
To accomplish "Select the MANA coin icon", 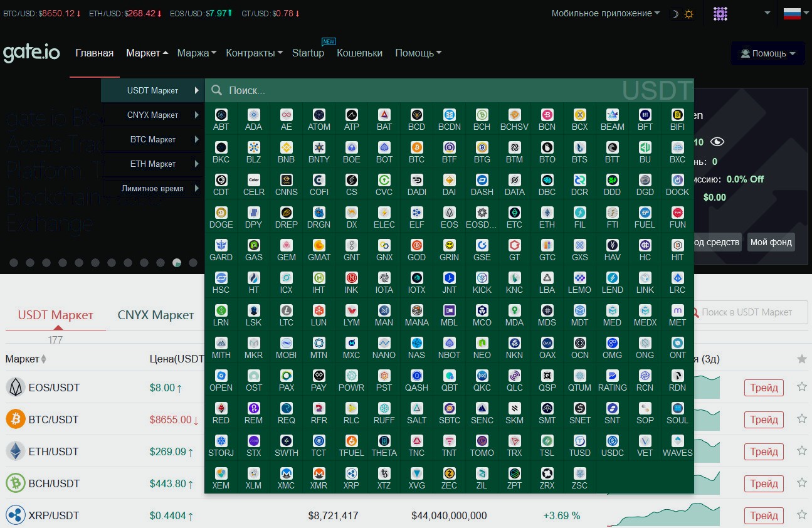I will [416, 310].
